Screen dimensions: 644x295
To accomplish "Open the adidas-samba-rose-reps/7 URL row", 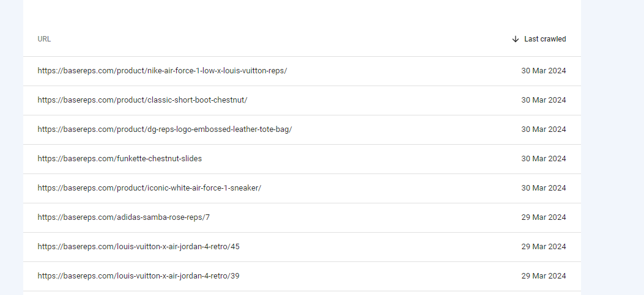I will tap(302, 217).
